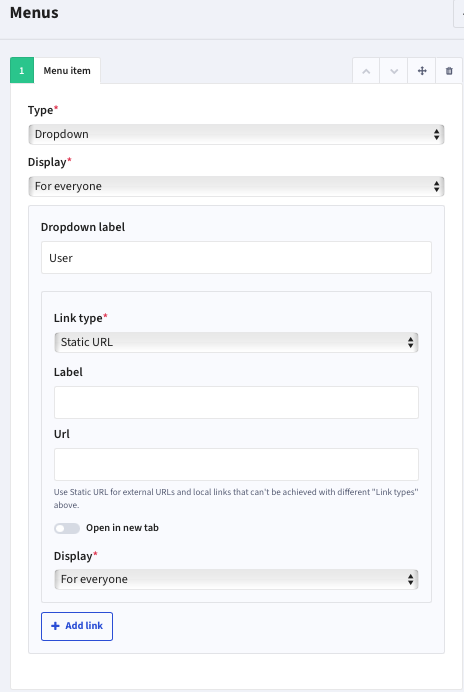
Task: Click the plus icon in Add link
Action: pos(55,626)
